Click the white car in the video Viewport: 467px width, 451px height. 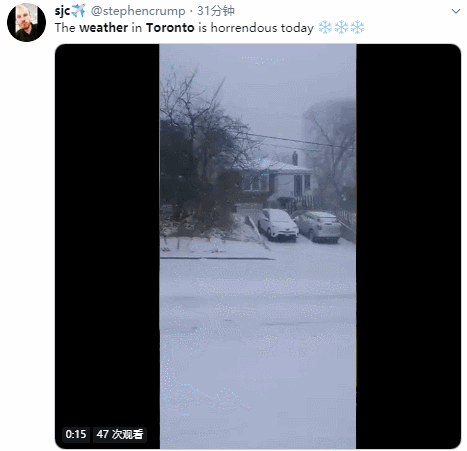pos(278,224)
